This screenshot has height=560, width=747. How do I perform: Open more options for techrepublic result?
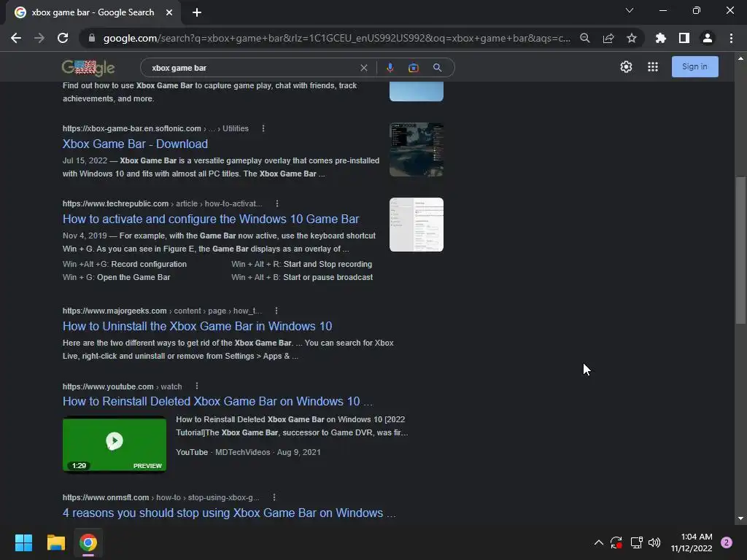pyautogui.click(x=276, y=203)
